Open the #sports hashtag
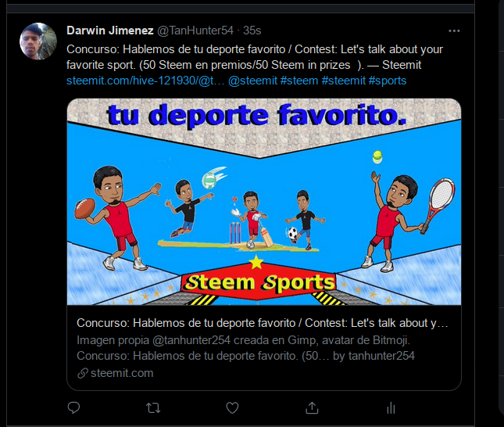Image resolution: width=504 pixels, height=427 pixels. point(388,81)
